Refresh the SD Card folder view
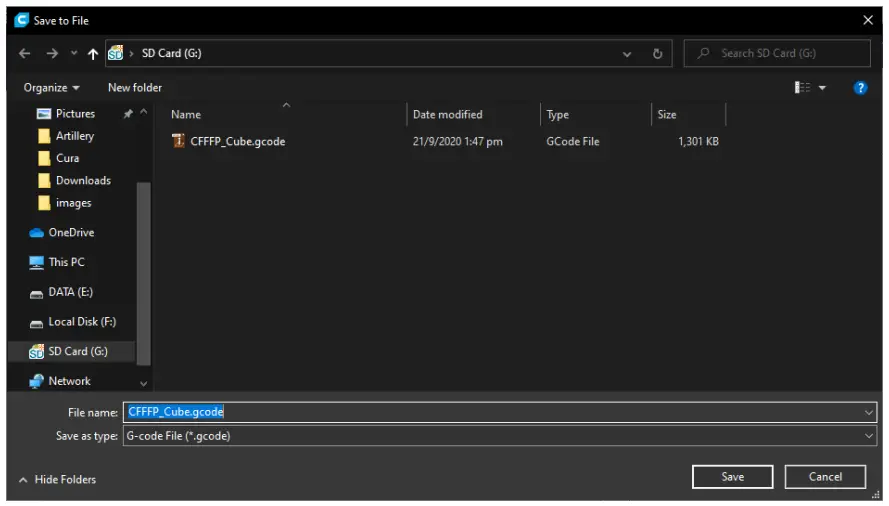This screenshot has height=506, width=889. [x=657, y=54]
